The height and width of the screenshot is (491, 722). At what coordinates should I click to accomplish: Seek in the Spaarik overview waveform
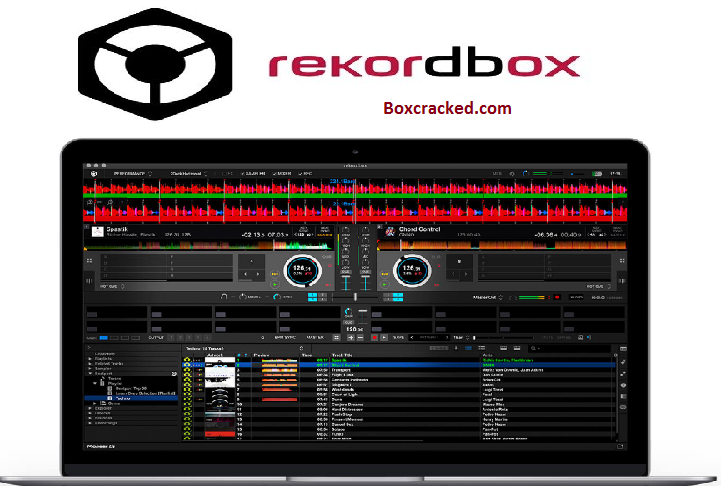coord(209,246)
